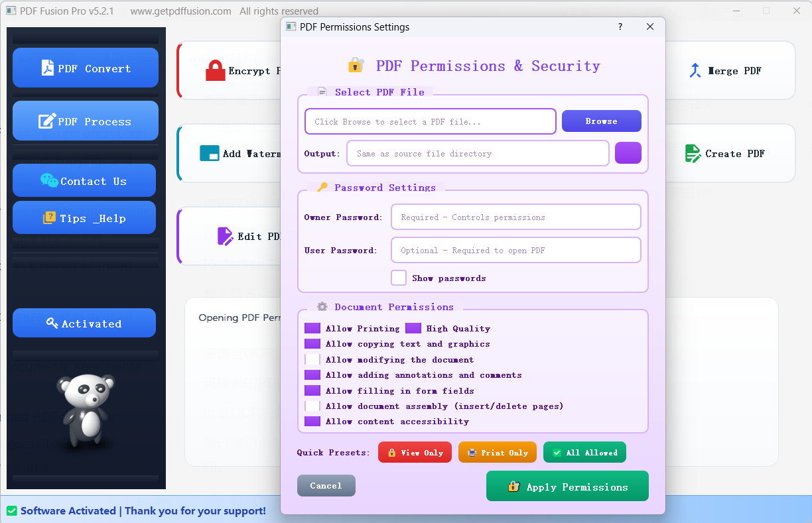Click the Owner Password input field
Viewport: 812px width, 523px height.
tap(515, 217)
